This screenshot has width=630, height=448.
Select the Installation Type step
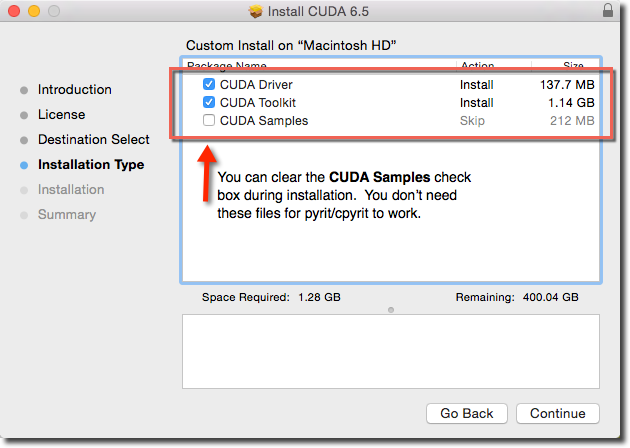point(91,164)
